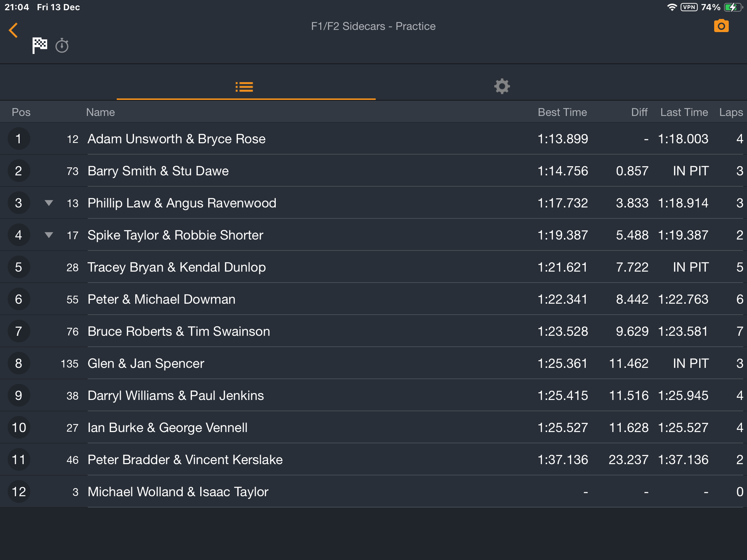Open the settings gear tab
The image size is (747, 560).
click(x=502, y=86)
